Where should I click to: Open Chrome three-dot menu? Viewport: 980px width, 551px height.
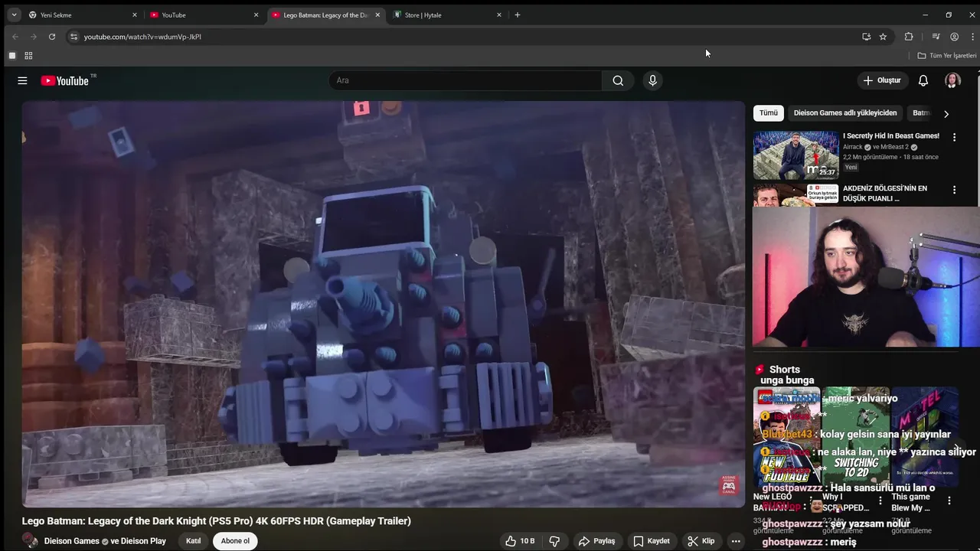972,37
